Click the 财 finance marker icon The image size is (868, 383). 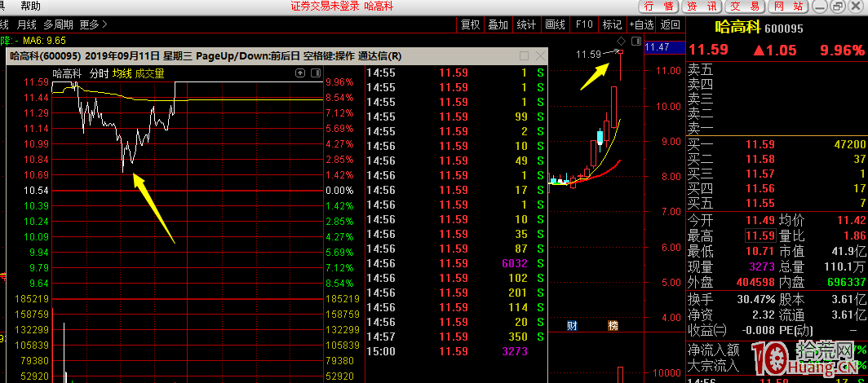click(573, 325)
